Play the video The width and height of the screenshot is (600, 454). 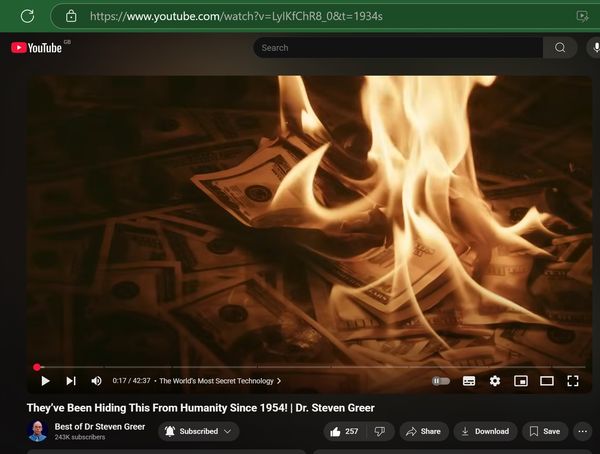(45, 381)
